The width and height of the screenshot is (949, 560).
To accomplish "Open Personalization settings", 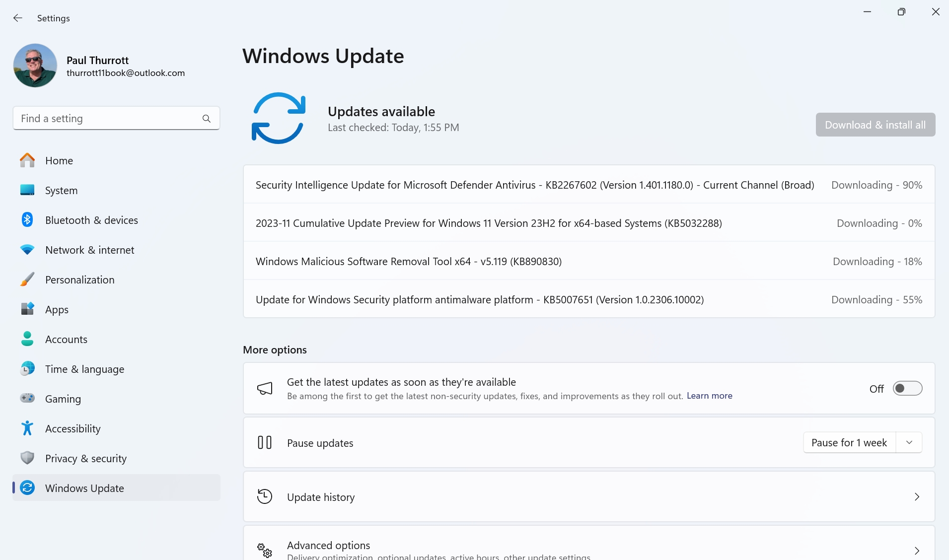I will coord(116,280).
